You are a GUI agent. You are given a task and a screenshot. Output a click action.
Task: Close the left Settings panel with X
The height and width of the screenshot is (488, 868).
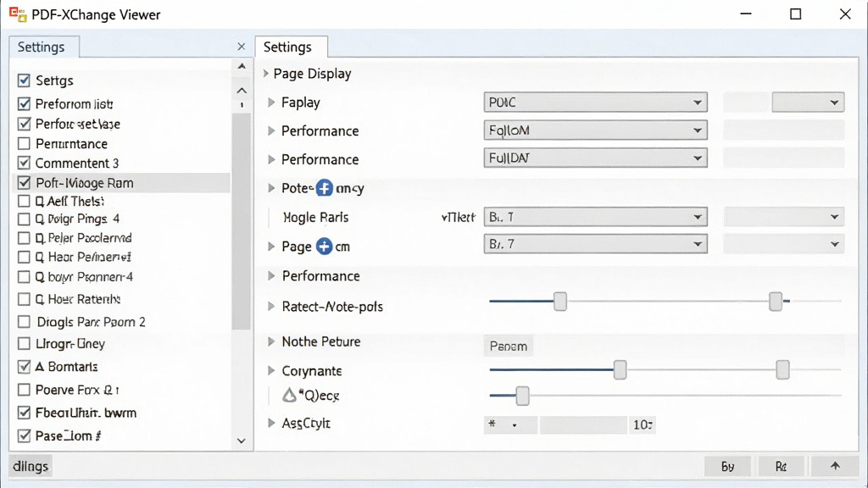(242, 47)
